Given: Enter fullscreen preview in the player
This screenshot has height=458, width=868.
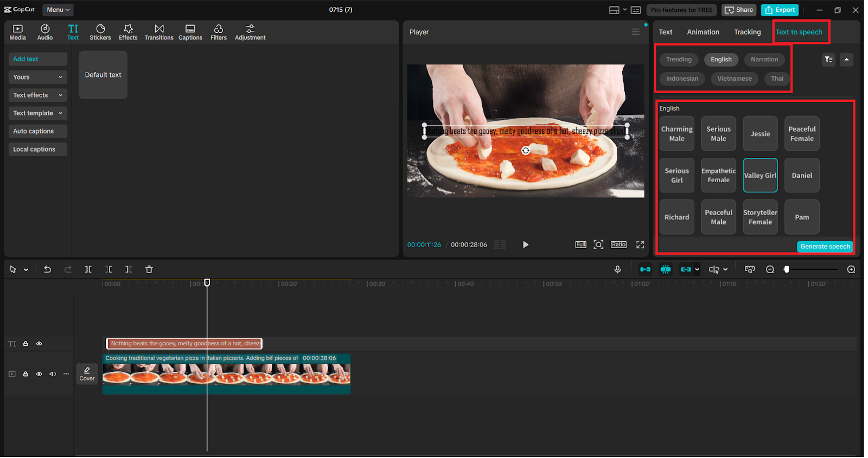Looking at the screenshot, I should click(x=640, y=245).
